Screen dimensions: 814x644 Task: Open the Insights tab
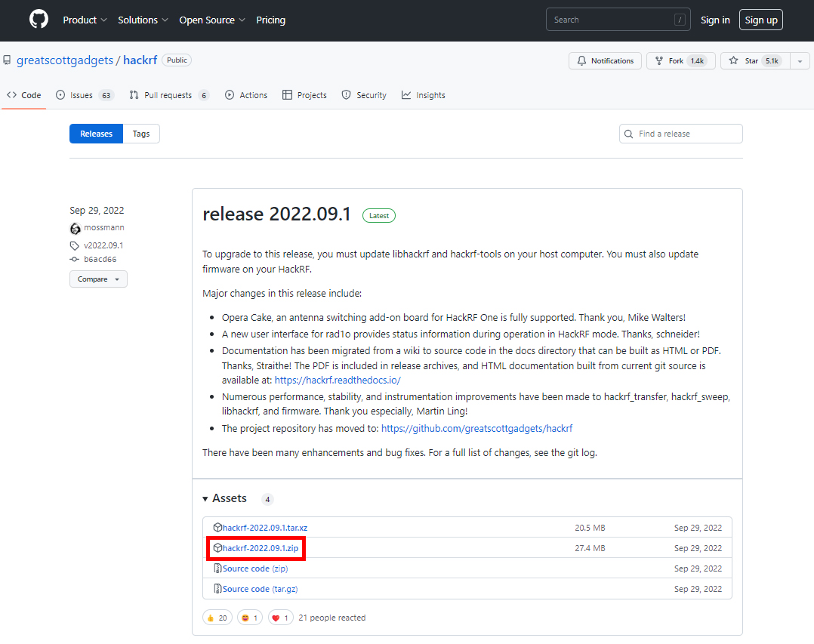coord(423,95)
